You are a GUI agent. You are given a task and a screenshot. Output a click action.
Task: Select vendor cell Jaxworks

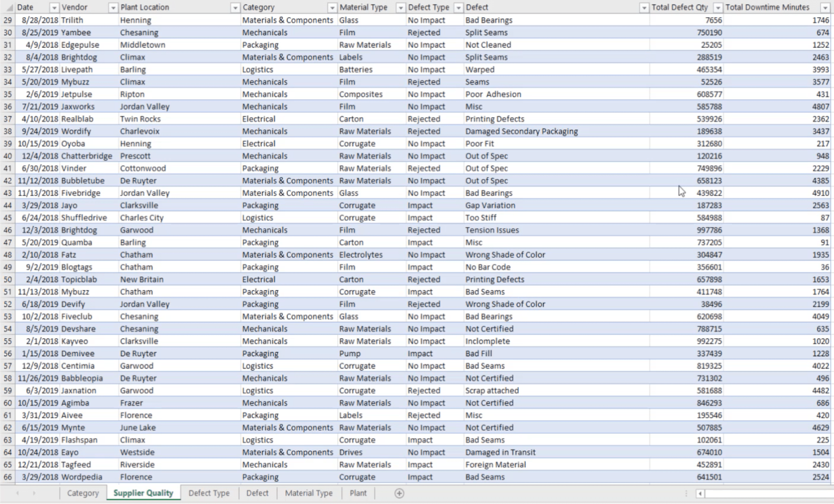pyautogui.click(x=89, y=107)
